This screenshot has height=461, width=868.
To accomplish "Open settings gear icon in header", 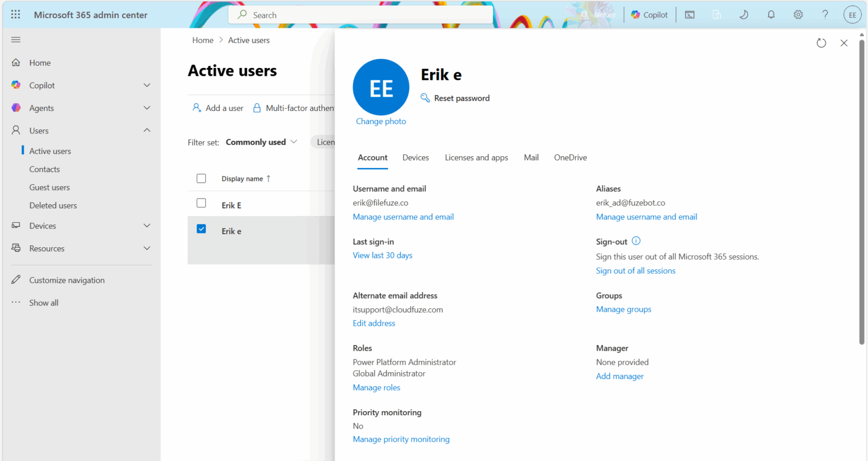I will coord(798,15).
